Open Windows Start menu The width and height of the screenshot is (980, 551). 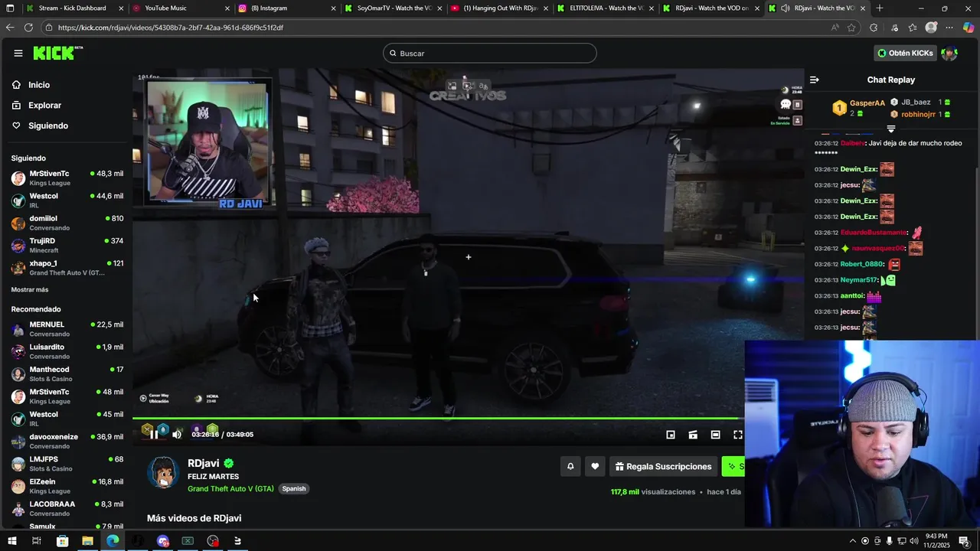[11, 541]
